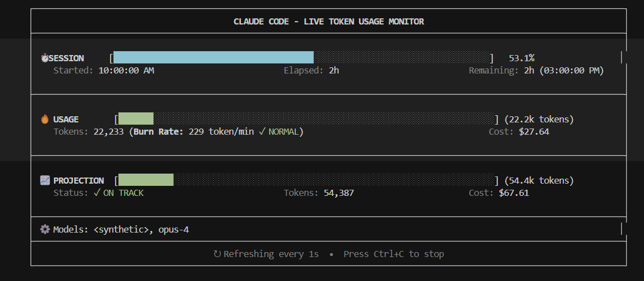
Task: Click the stopwatch icon beside SESSION
Action: (44, 58)
